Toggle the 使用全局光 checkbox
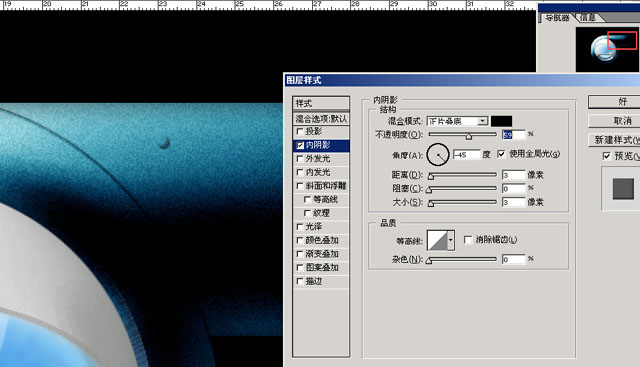The width and height of the screenshot is (640, 367). click(x=501, y=154)
